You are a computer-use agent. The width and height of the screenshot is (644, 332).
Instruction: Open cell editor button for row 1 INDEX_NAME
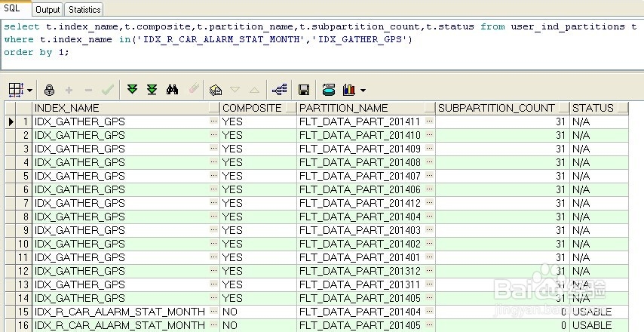click(x=213, y=121)
